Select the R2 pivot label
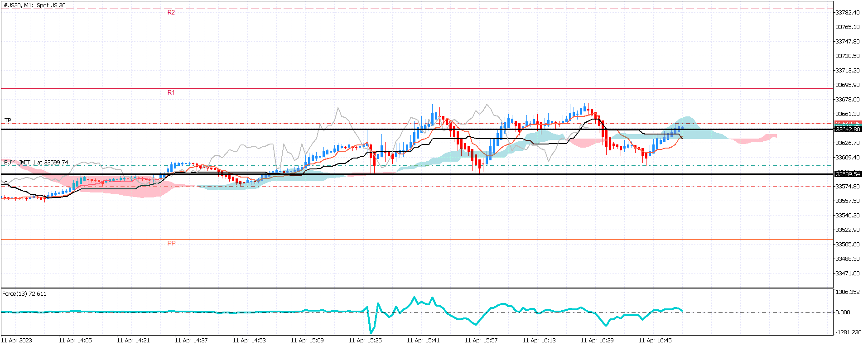Viewport: 868px width, 346px height. [171, 12]
